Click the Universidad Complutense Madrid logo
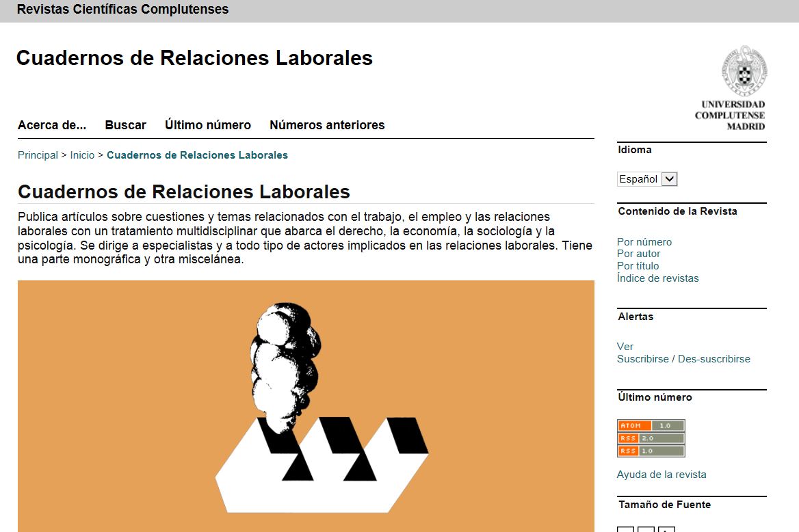The height and width of the screenshot is (532, 799). [x=730, y=89]
